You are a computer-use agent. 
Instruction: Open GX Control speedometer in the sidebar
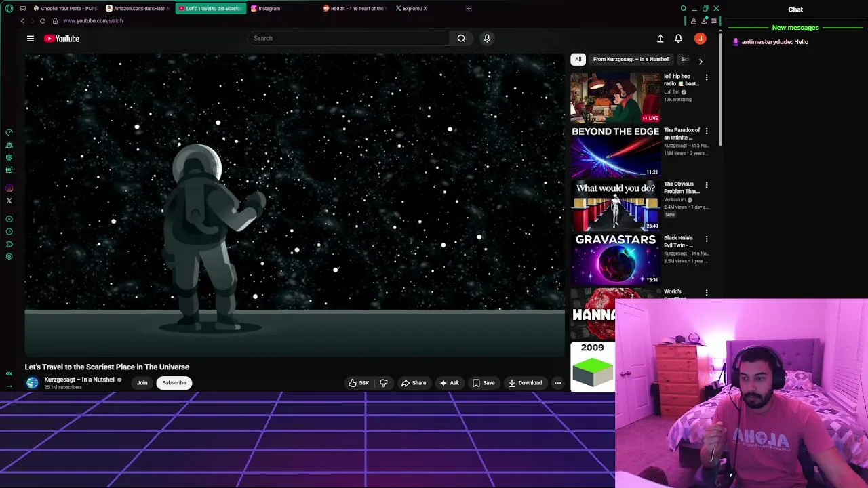coord(9,132)
